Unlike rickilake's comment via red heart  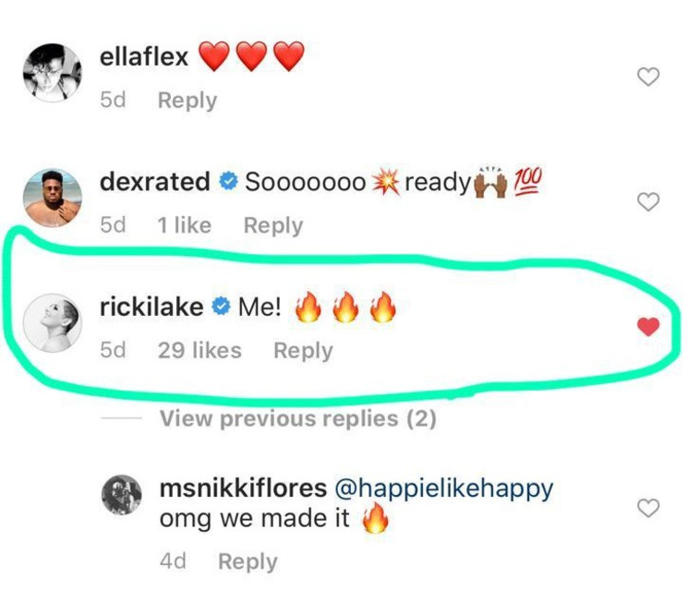[x=649, y=326]
